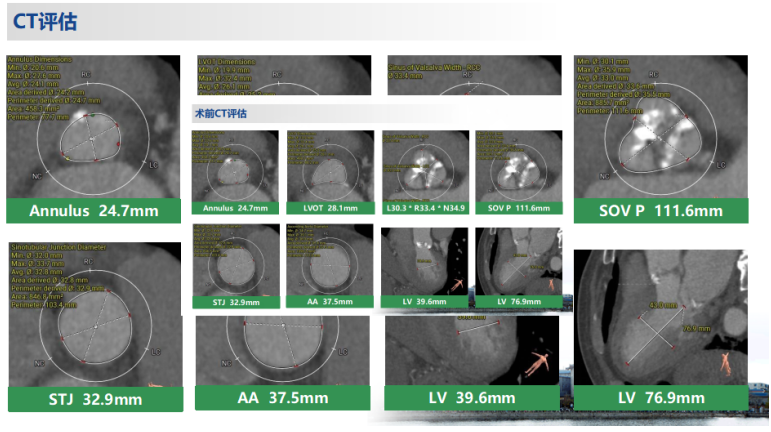The width and height of the screenshot is (771, 432).
Task: Click the Sinotubular Junction Diameter overlay heading
Action: tap(59, 247)
